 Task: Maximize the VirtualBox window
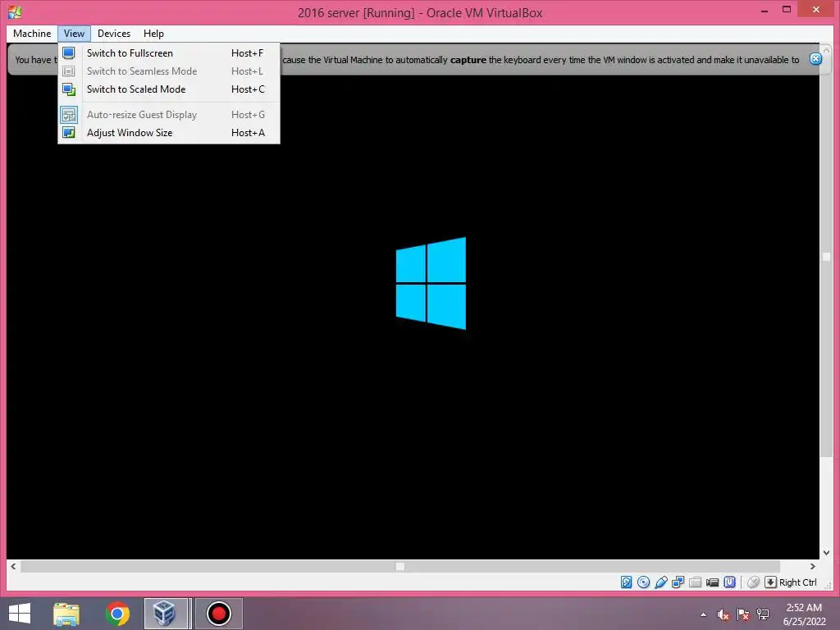tap(787, 10)
